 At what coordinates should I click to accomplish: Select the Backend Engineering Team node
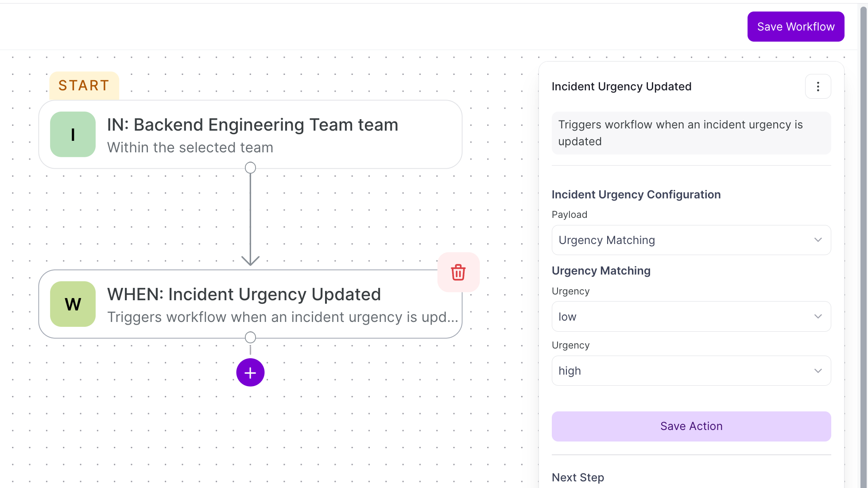tap(250, 134)
